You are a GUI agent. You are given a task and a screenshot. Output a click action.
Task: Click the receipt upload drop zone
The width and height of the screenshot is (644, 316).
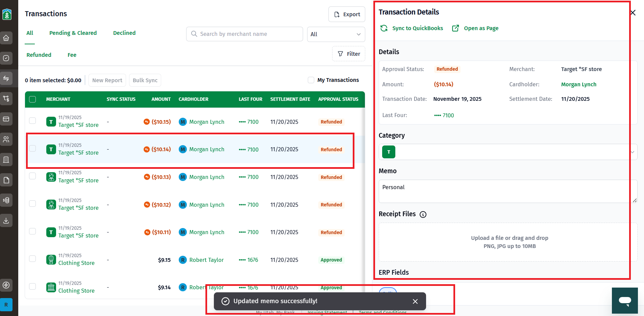pos(508,242)
